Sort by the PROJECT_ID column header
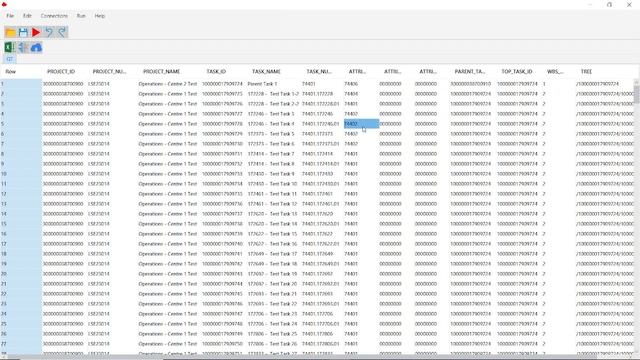 click(61, 71)
